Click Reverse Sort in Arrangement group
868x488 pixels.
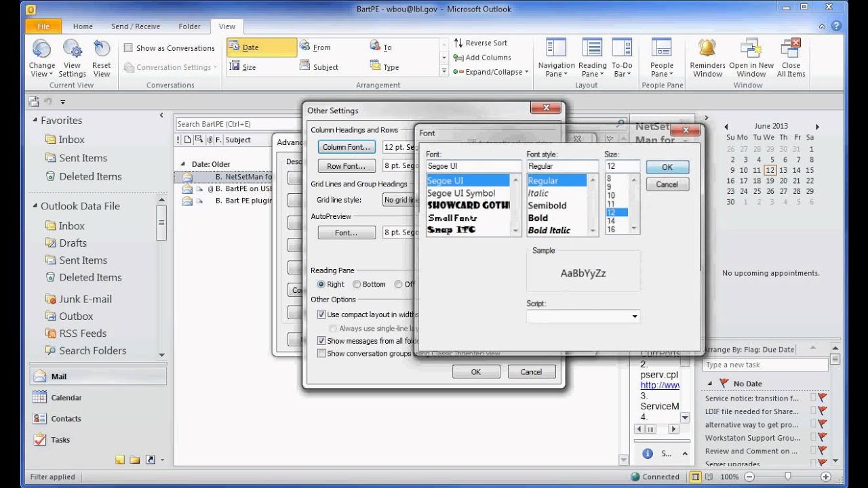pos(481,43)
